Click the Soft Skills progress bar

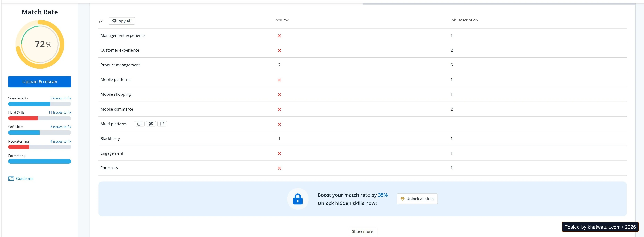click(39, 133)
